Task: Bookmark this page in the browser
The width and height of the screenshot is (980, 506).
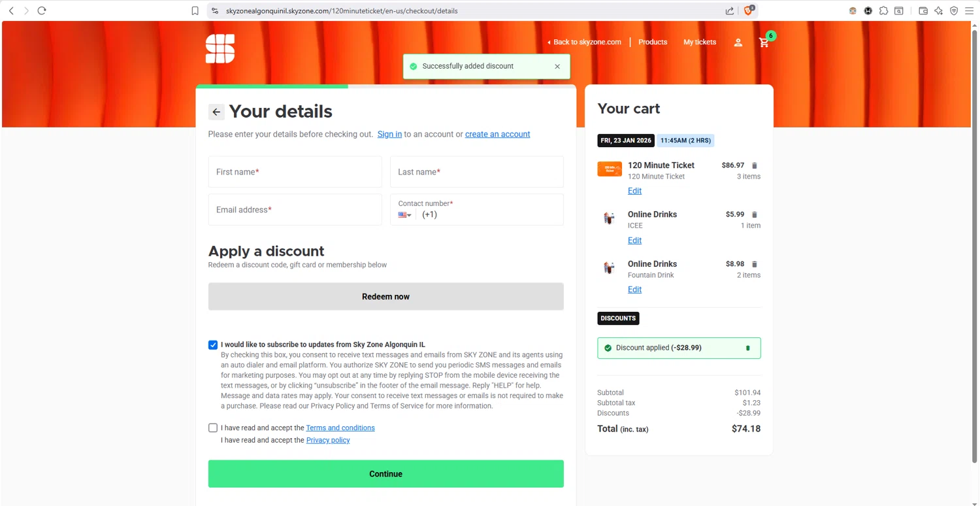Action: point(195,10)
